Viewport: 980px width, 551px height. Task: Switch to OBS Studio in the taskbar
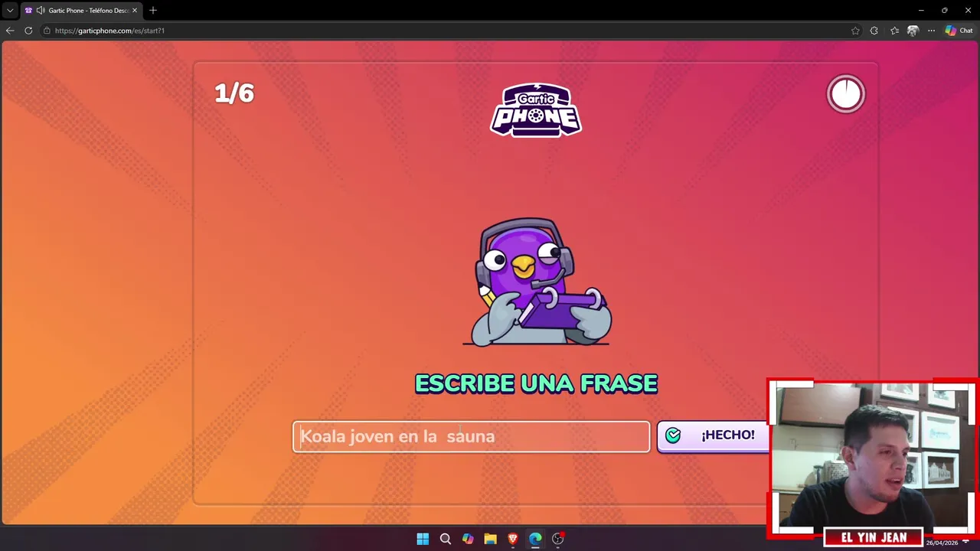(x=558, y=539)
